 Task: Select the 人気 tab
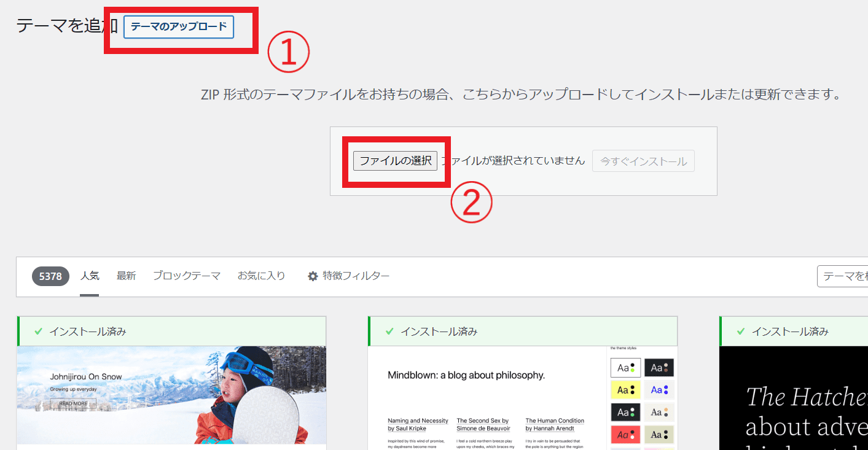[x=90, y=276]
